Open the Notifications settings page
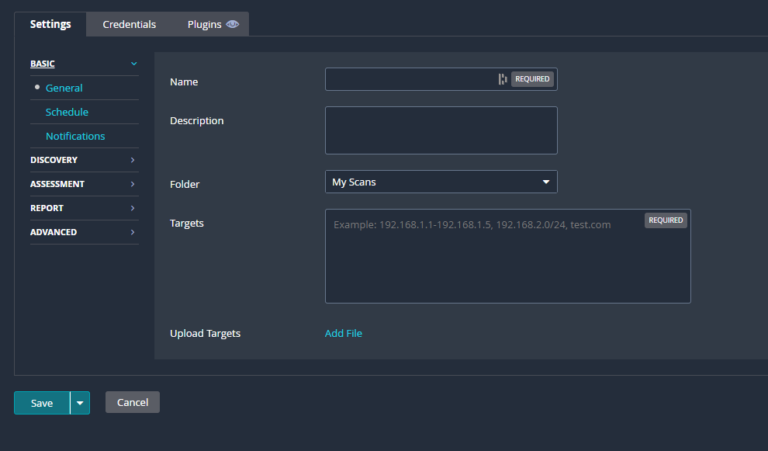This screenshot has height=451, width=768. pyautogui.click(x=75, y=136)
